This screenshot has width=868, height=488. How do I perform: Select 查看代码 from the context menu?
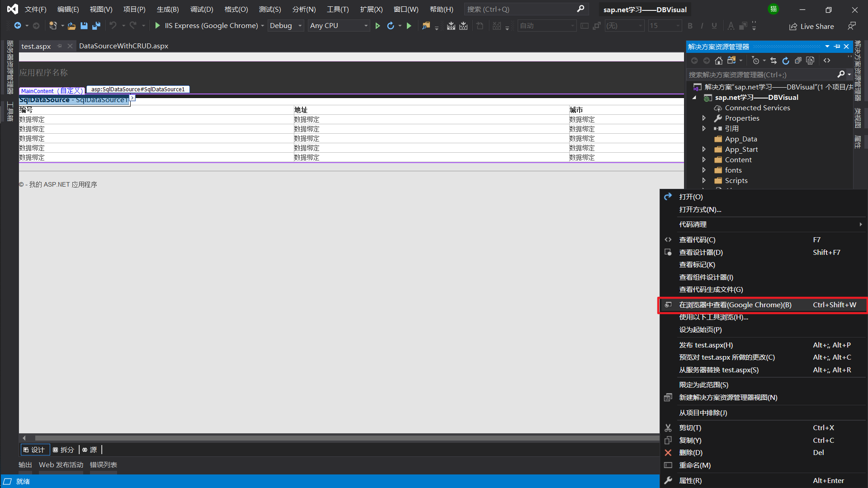696,239
